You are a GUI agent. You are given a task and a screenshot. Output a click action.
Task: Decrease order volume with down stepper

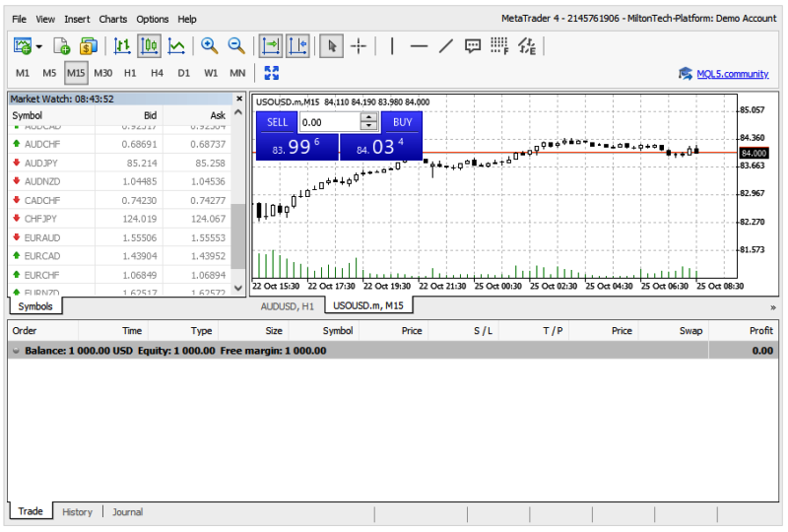pos(368,127)
